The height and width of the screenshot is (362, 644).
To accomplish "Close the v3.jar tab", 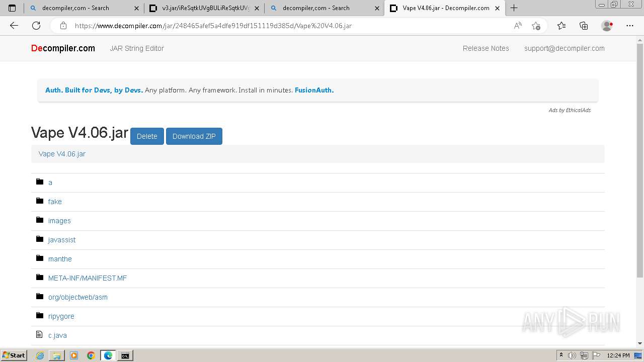I will pos(257,8).
